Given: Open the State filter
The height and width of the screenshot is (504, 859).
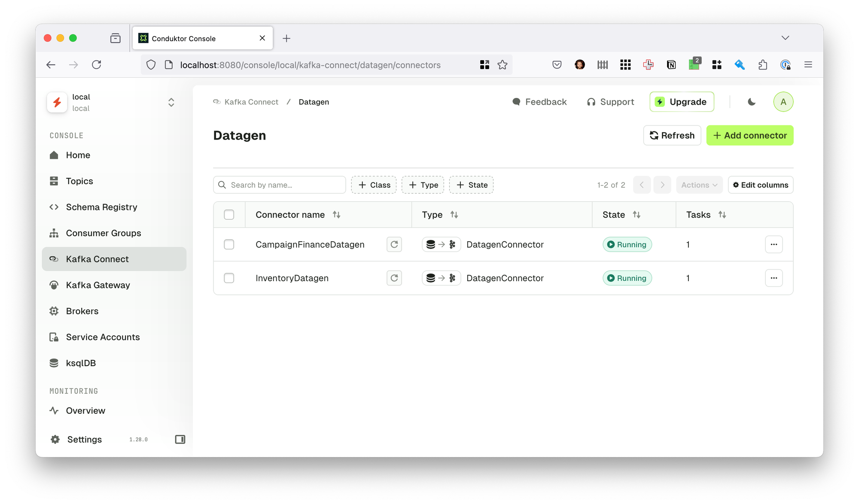Looking at the screenshot, I should [x=471, y=185].
